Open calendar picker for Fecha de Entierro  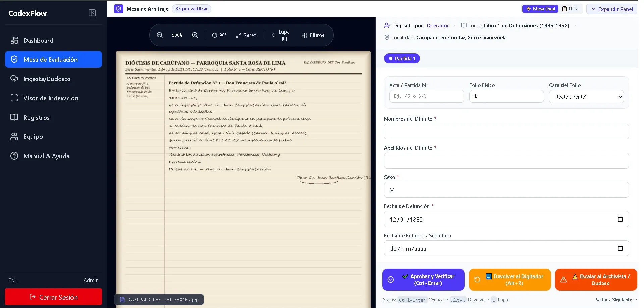(620, 248)
